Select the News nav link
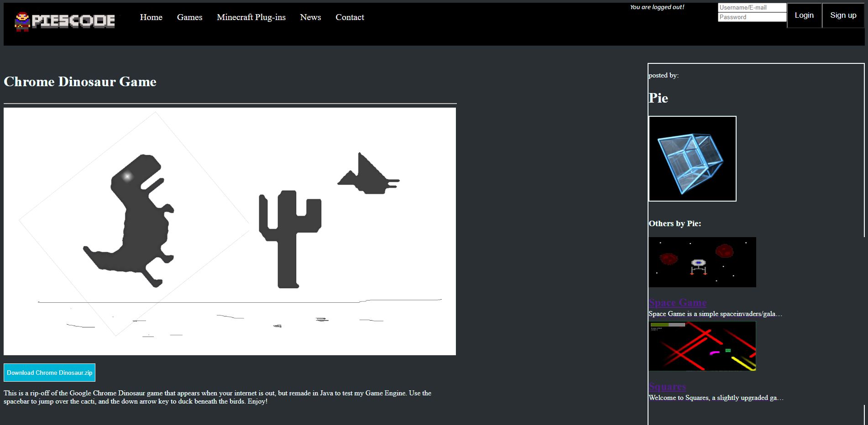Image resolution: width=868 pixels, height=425 pixels. click(310, 17)
